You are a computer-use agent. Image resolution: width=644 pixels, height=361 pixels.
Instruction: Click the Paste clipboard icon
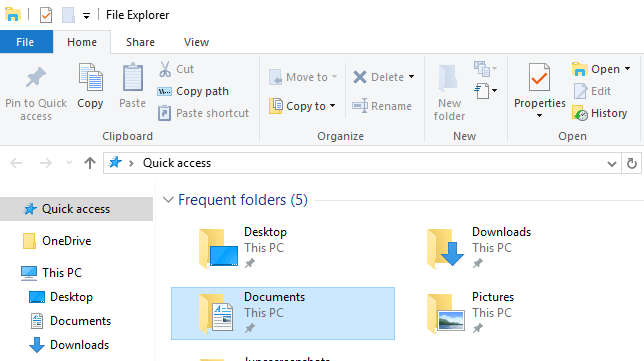point(133,77)
